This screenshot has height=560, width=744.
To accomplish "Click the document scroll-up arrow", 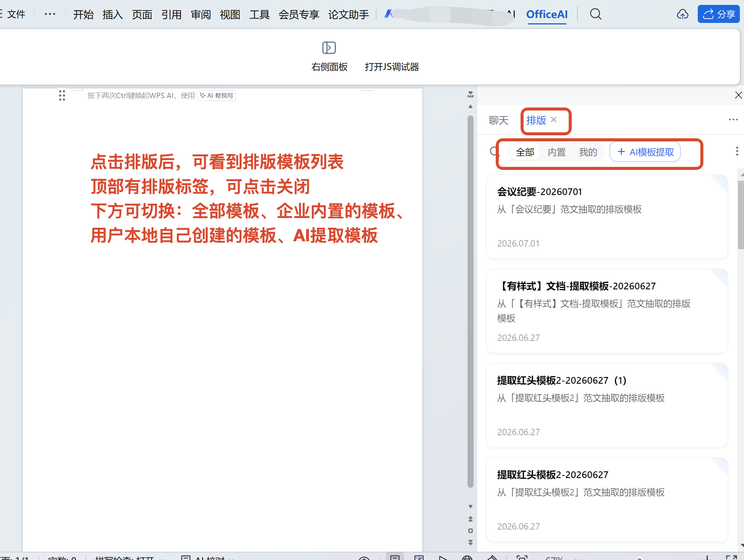I will (470, 107).
